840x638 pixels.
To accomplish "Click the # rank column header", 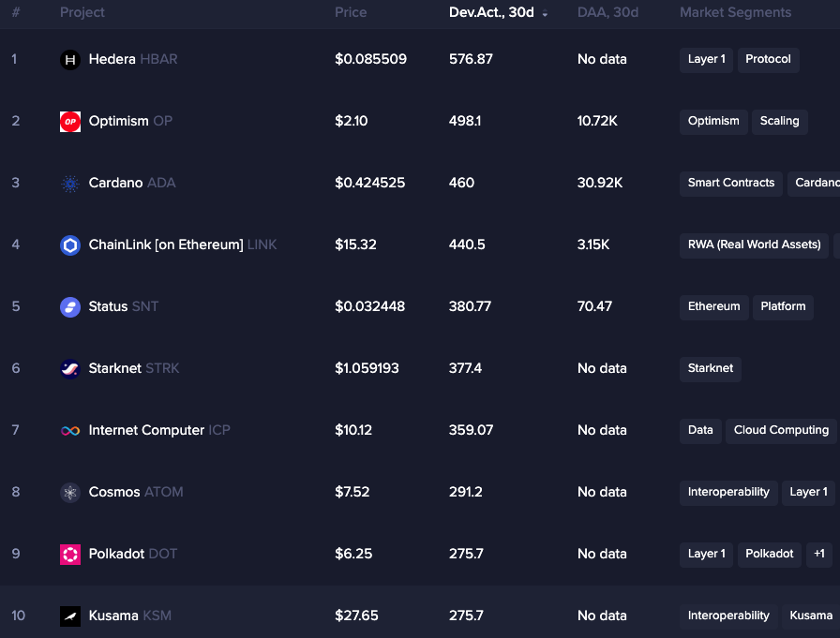I will (16, 12).
